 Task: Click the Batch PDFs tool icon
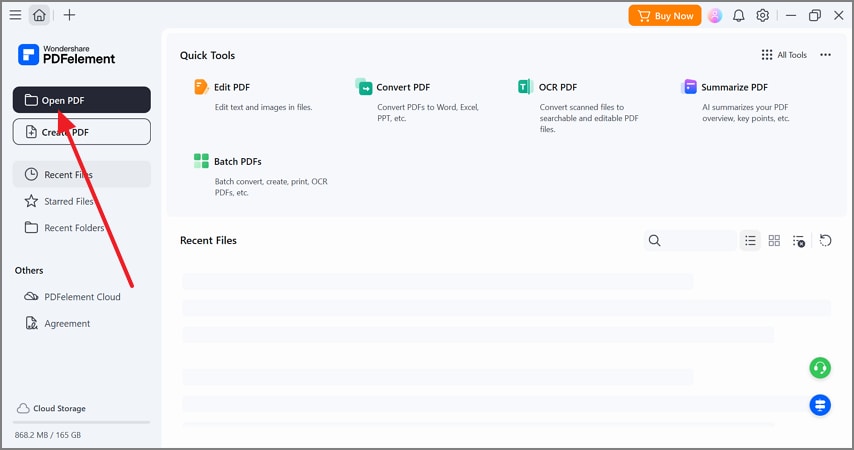201,161
